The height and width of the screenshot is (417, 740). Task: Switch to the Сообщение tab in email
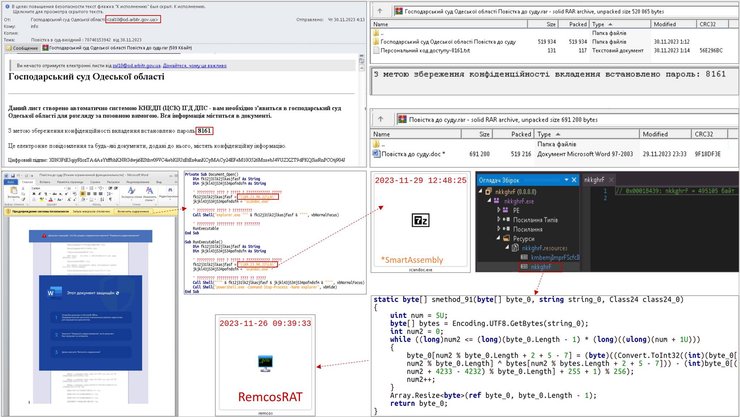coord(24,47)
